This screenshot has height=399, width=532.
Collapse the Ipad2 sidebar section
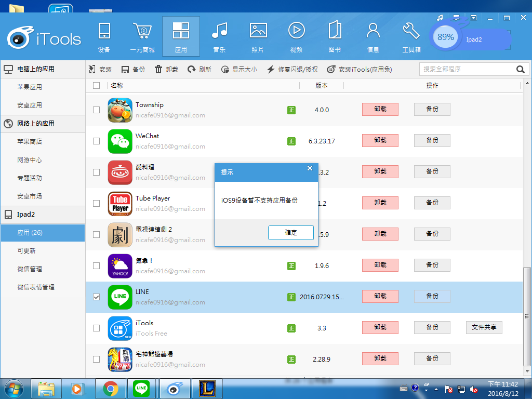(43, 215)
